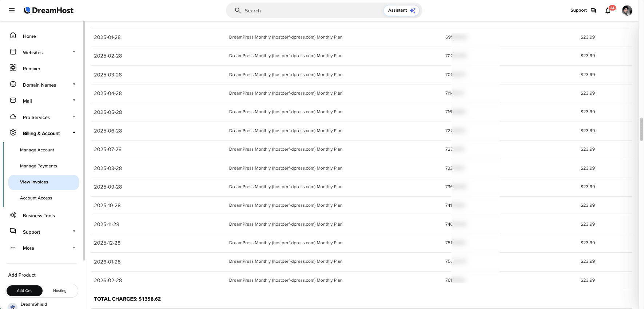Expand the sidebar Support arrow

74,231
